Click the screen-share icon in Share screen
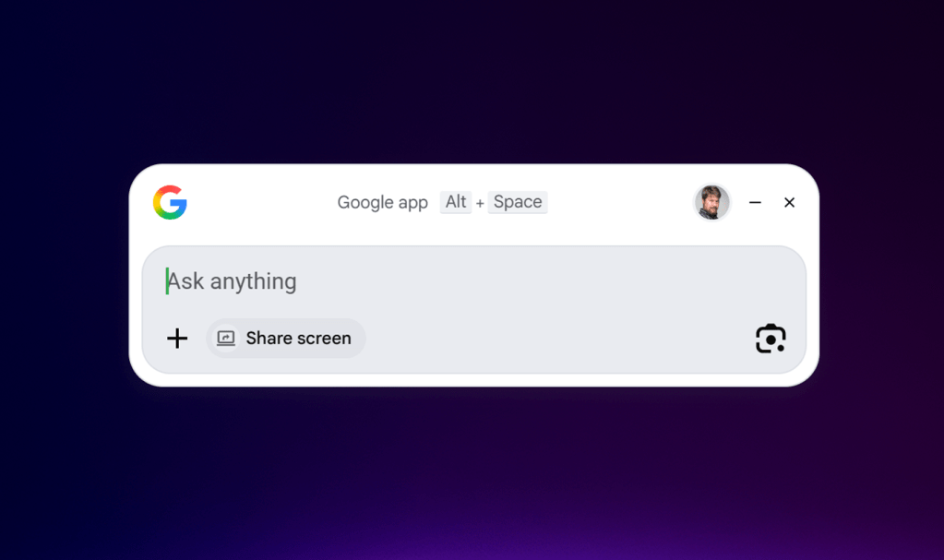Image resolution: width=944 pixels, height=560 pixels. point(228,338)
